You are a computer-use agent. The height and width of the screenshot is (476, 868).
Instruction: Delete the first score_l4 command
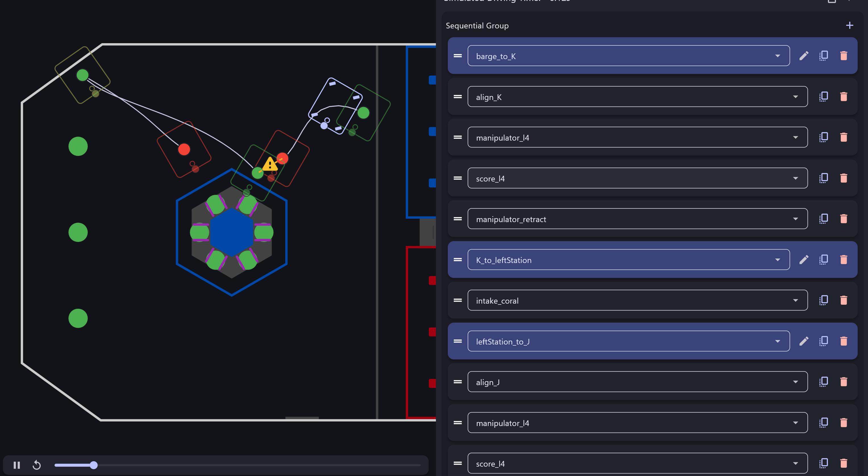point(843,178)
